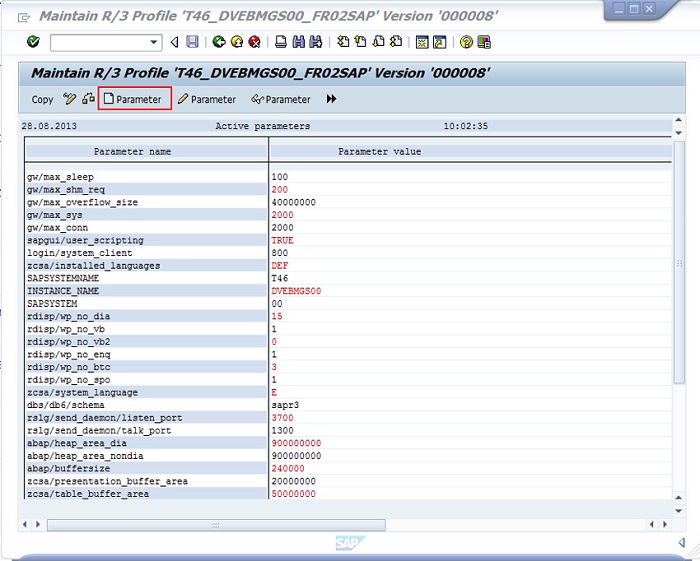Image resolution: width=700 pixels, height=561 pixels.
Task: Click the green Enter checkmark icon
Action: pos(33,42)
